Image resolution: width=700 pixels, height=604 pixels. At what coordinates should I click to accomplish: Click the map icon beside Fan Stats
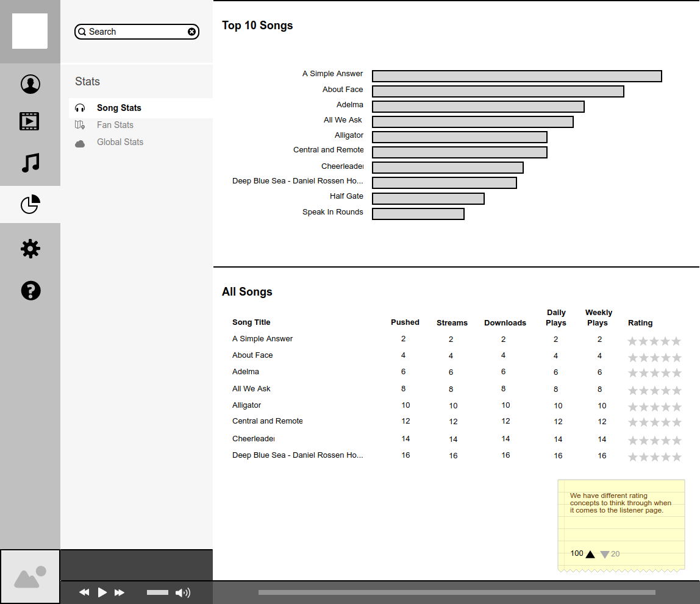pyautogui.click(x=80, y=125)
